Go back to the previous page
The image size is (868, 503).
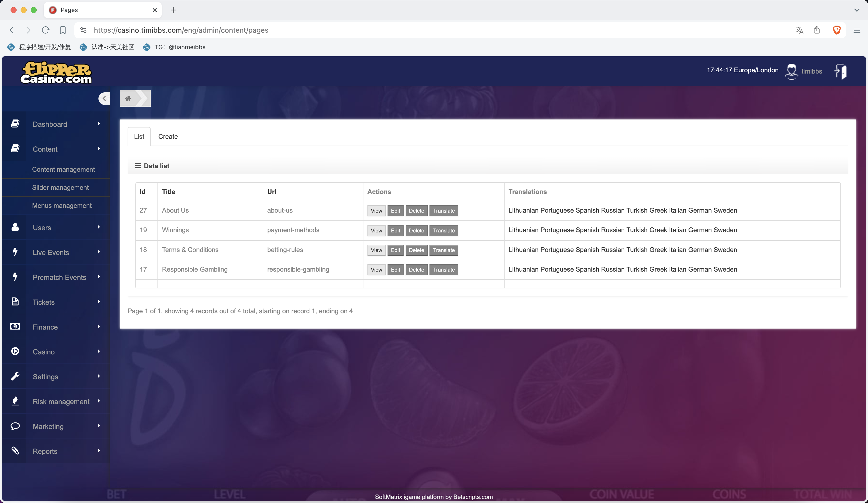[x=12, y=30]
